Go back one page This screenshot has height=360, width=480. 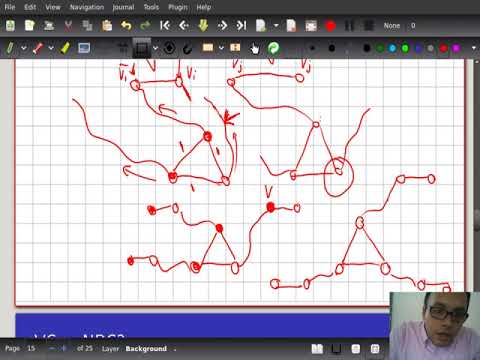(184, 26)
